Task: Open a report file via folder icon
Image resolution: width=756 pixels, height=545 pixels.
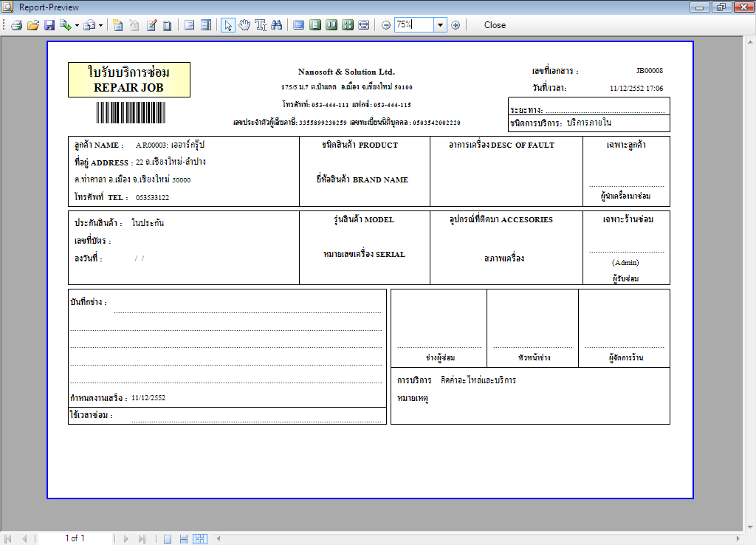Action: coord(32,25)
